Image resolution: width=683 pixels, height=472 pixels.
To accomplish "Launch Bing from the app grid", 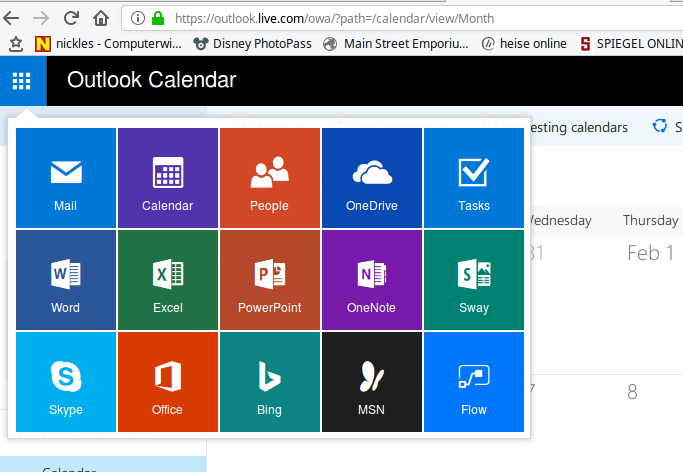I will click(270, 381).
